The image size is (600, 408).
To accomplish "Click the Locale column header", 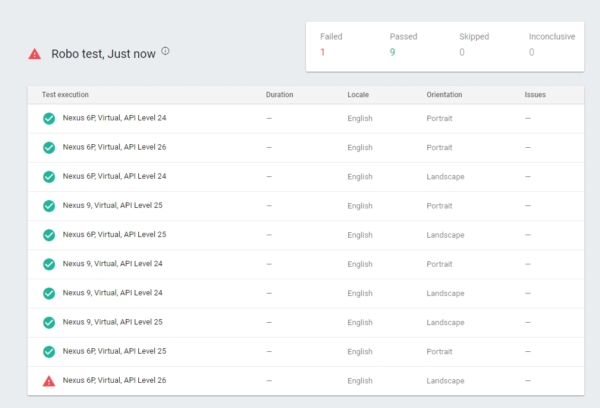I will click(x=358, y=95).
